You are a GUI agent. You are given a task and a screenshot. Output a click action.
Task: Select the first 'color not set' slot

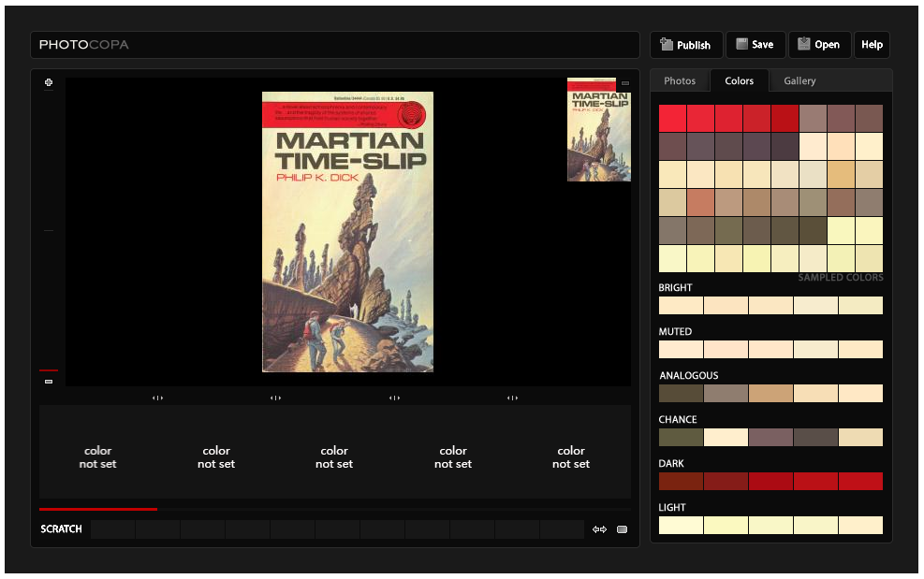coord(97,457)
